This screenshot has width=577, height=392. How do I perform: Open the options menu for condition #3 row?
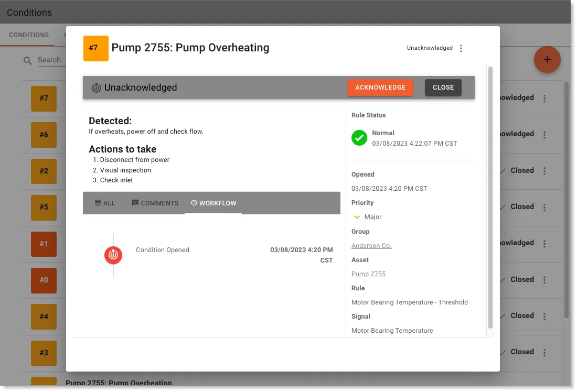pyautogui.click(x=544, y=352)
